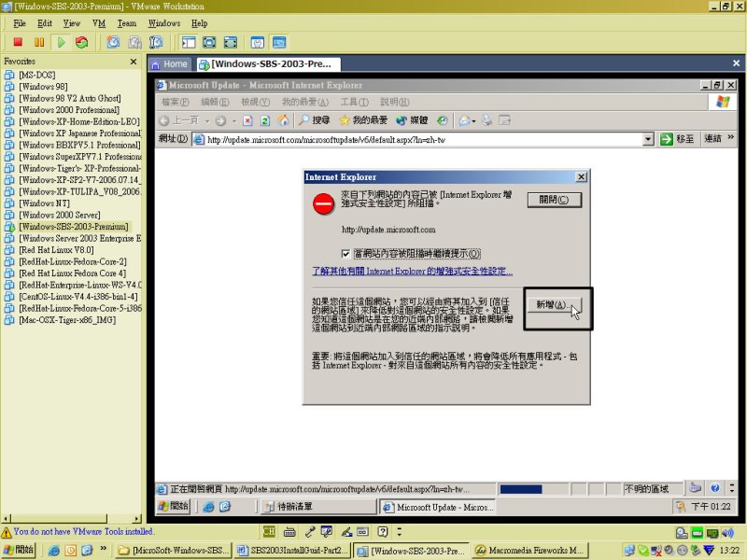747x560 pixels.
Task: Close the Favorites sidebar panel
Action: [x=134, y=62]
